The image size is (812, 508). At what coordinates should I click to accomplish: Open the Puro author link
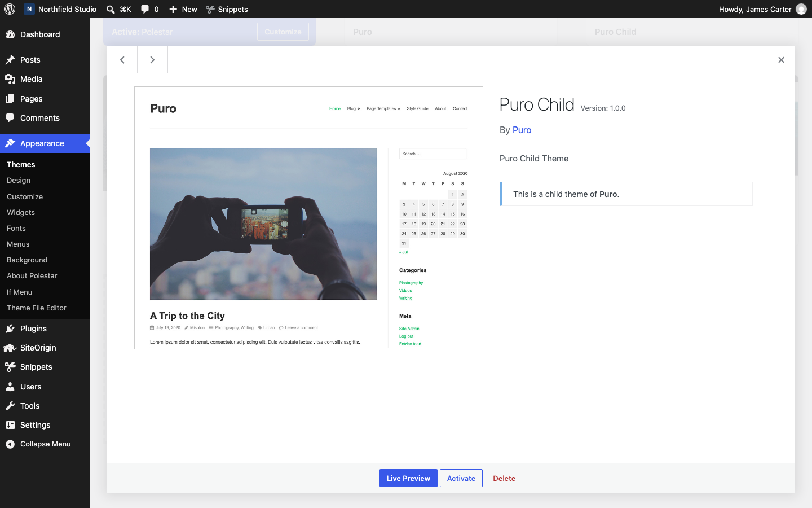[522, 130]
